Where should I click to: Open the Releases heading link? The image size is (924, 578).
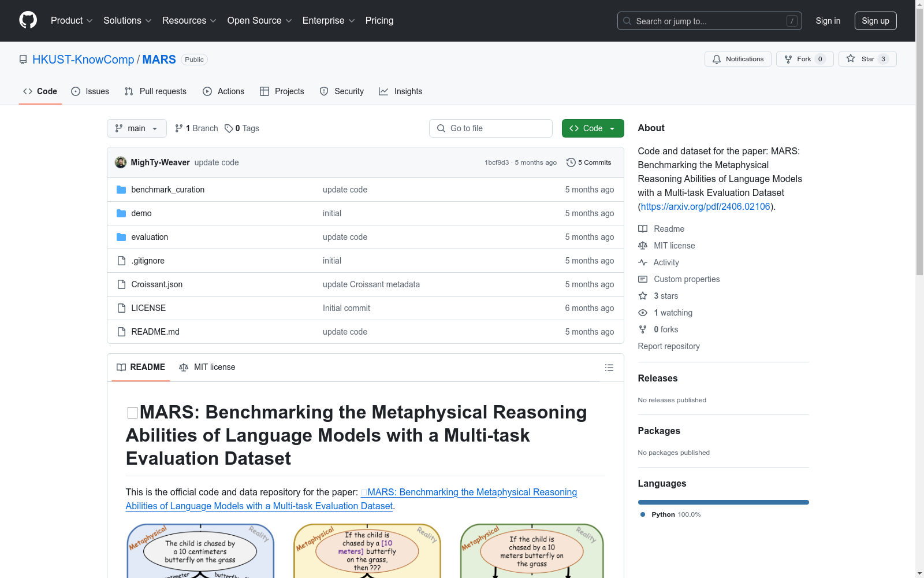658,378
